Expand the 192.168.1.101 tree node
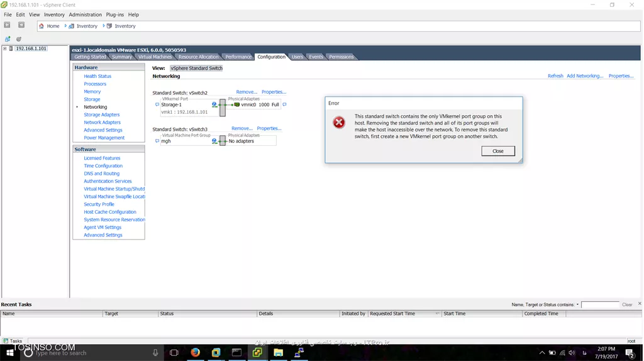 pyautogui.click(x=5, y=48)
